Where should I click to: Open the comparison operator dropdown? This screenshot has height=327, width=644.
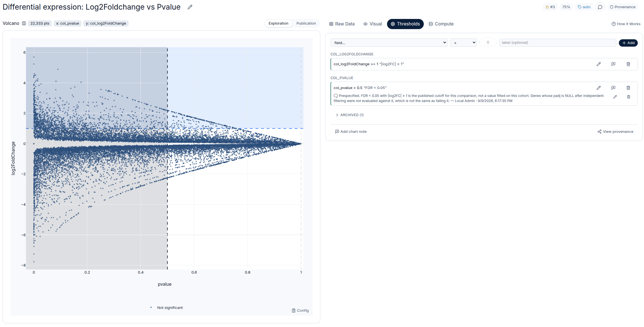464,43
